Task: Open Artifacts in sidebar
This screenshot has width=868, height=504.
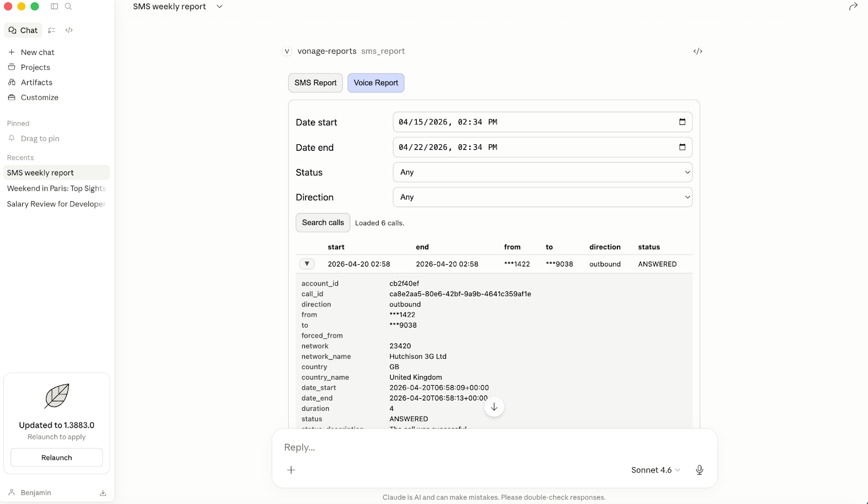Action: coord(36,82)
